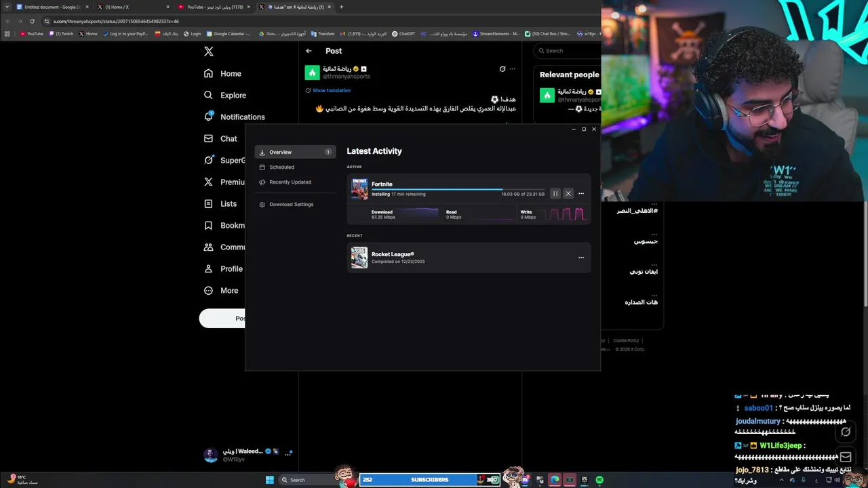Click the X logo in sidebar
The height and width of the screenshot is (488, 868).
[x=209, y=52]
